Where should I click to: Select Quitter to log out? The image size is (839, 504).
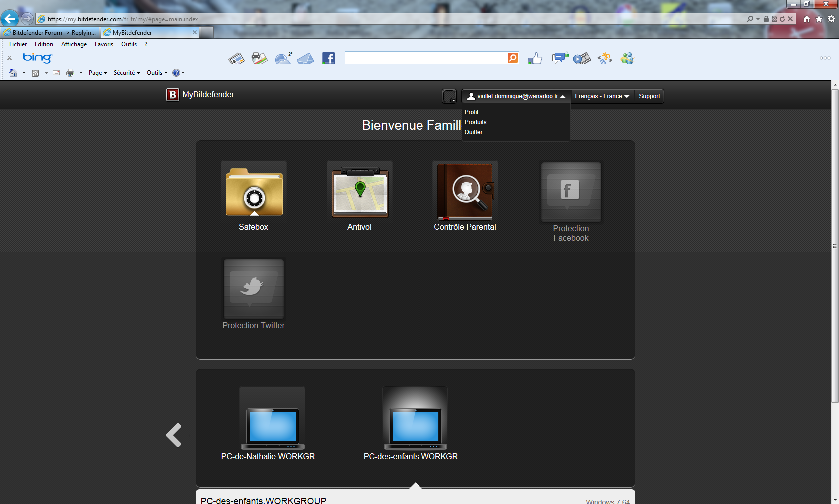click(x=473, y=132)
